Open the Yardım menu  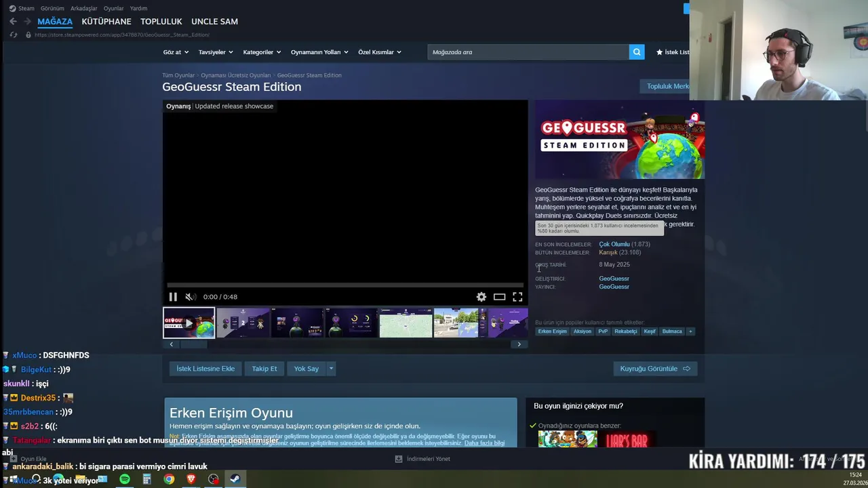click(x=138, y=8)
